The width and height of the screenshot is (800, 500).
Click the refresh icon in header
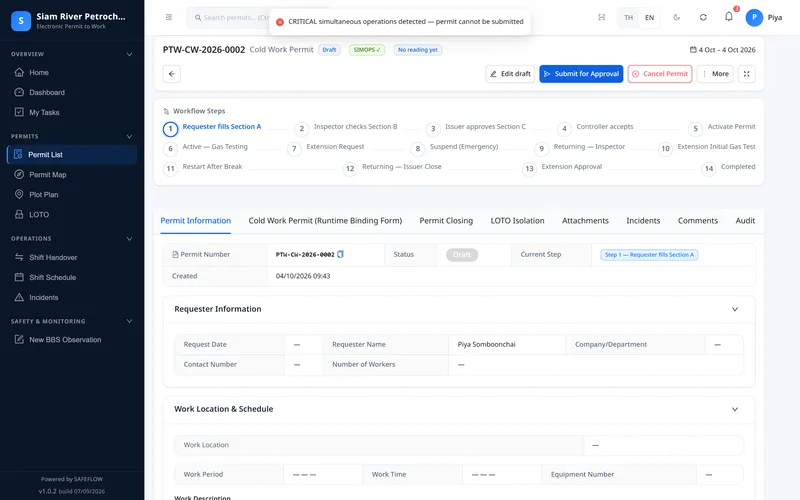tap(703, 17)
